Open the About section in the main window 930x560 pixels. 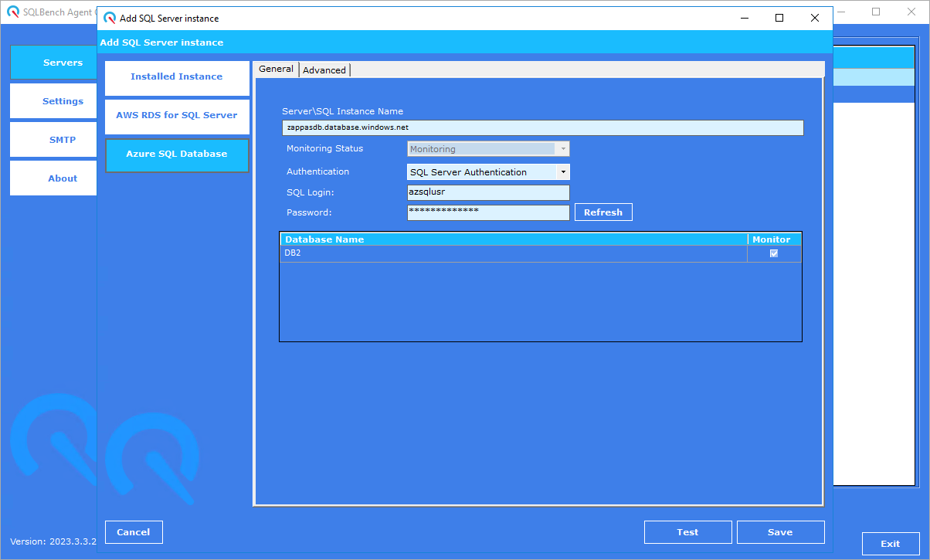click(x=53, y=178)
